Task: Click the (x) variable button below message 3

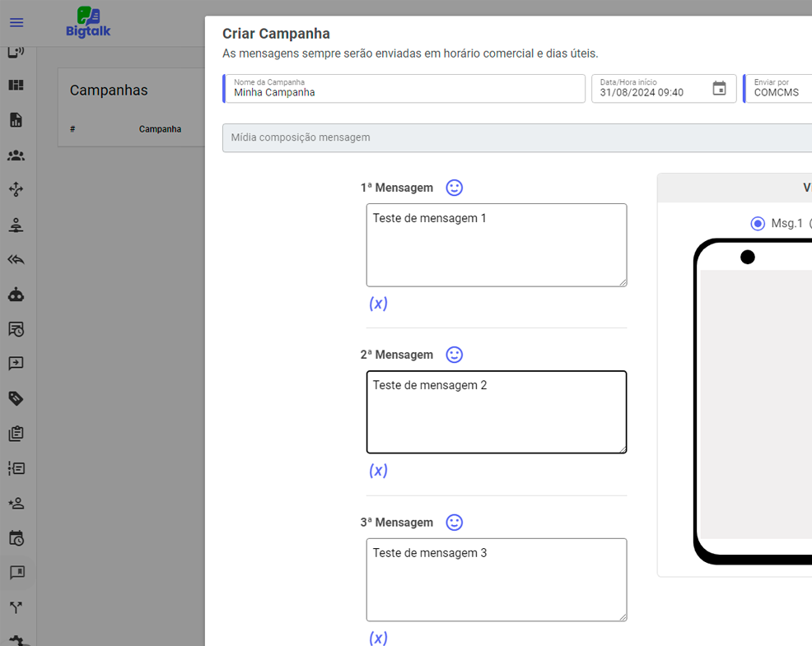Action: (x=378, y=638)
